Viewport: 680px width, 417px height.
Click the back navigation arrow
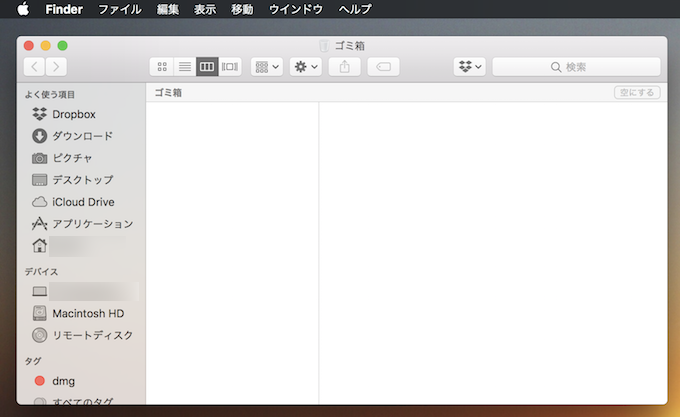click(34, 67)
